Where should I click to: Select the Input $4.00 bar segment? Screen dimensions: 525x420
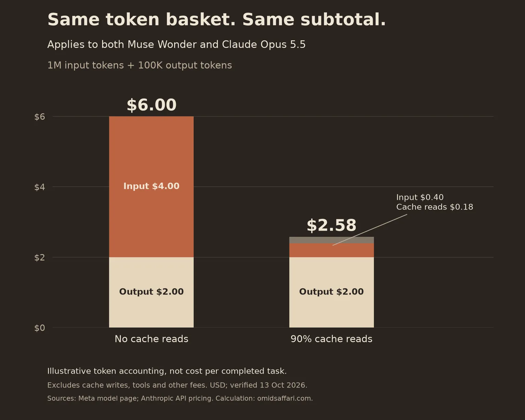click(151, 187)
